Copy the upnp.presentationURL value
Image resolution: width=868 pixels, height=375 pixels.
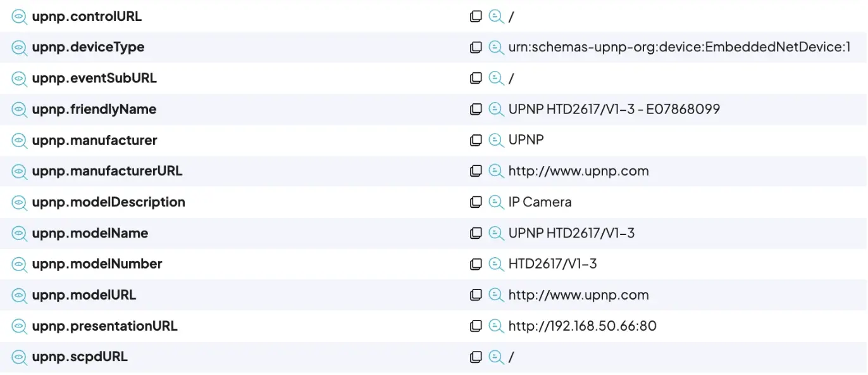click(476, 326)
